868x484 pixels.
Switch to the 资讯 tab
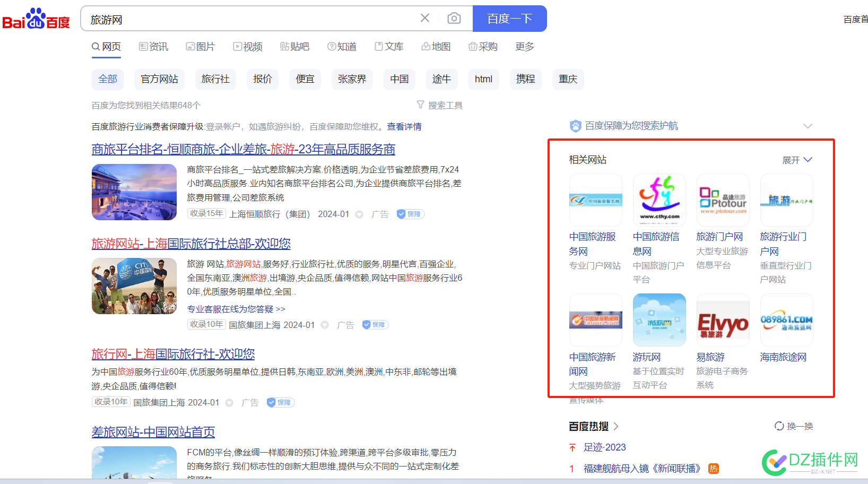click(x=153, y=47)
